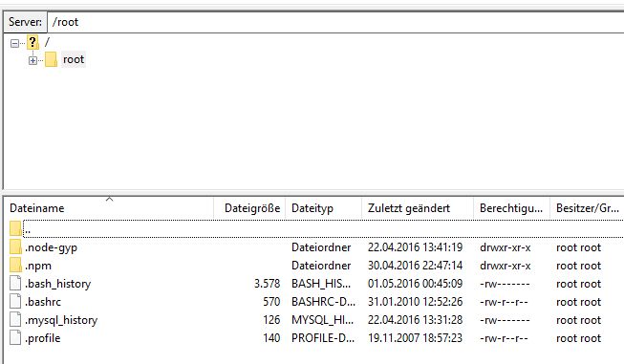
Task: Click the -rw------- permissions of .bash_history
Action: click(x=505, y=284)
